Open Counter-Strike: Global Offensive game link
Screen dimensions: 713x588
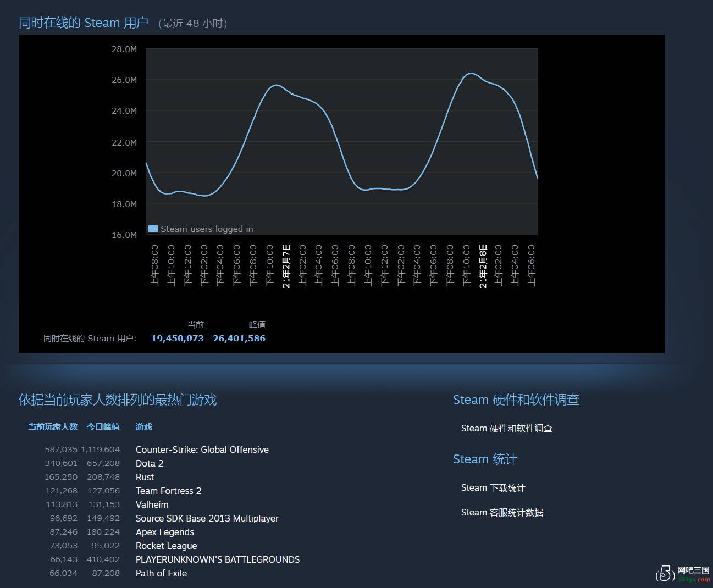(202, 450)
